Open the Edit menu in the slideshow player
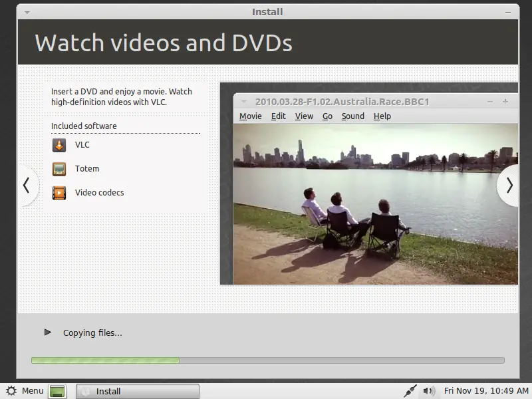This screenshot has width=532, height=399. (278, 116)
